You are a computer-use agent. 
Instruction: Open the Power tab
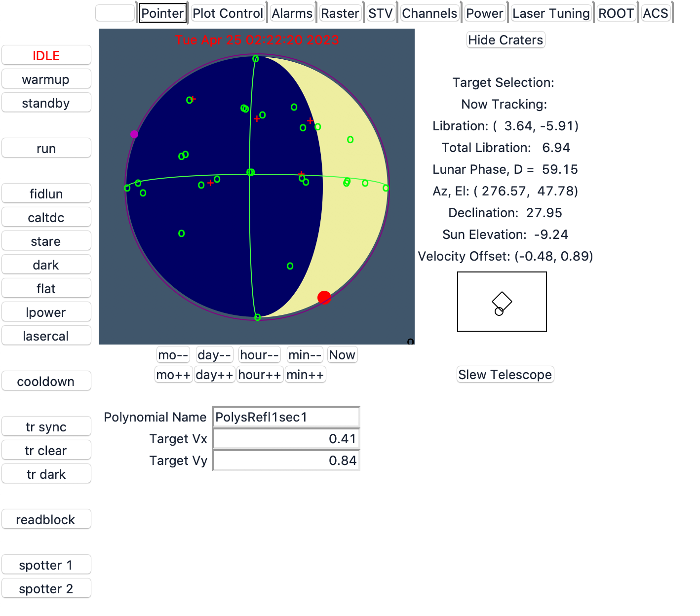(485, 13)
